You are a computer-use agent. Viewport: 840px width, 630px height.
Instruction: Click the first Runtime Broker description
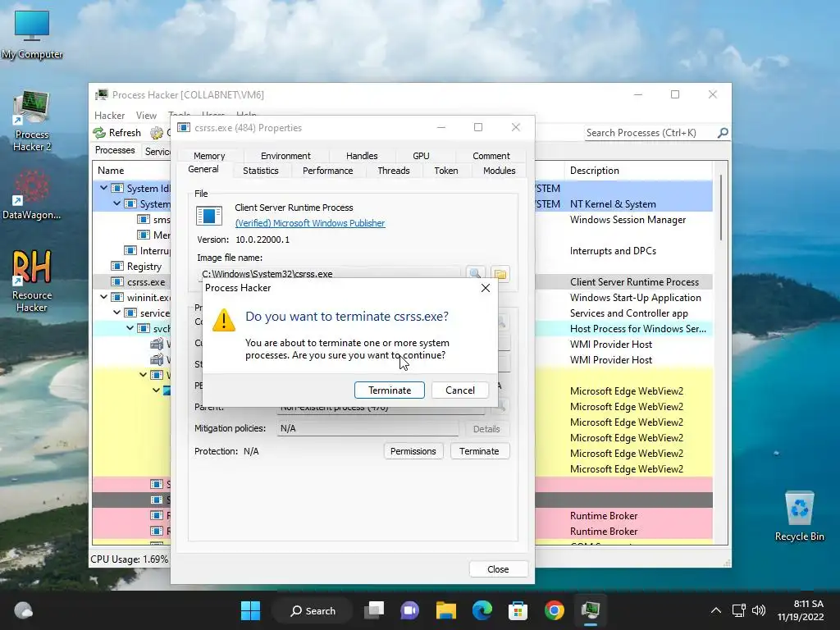click(604, 516)
